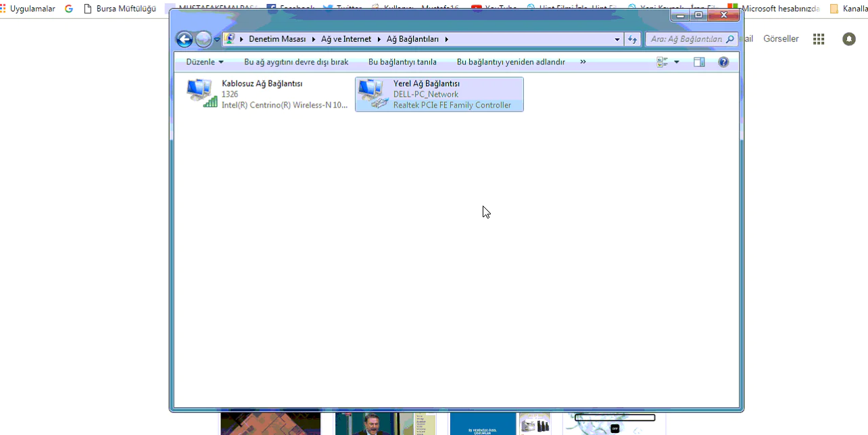Maximize the Ağ Bağlantıları window
868x435 pixels.
pos(698,14)
